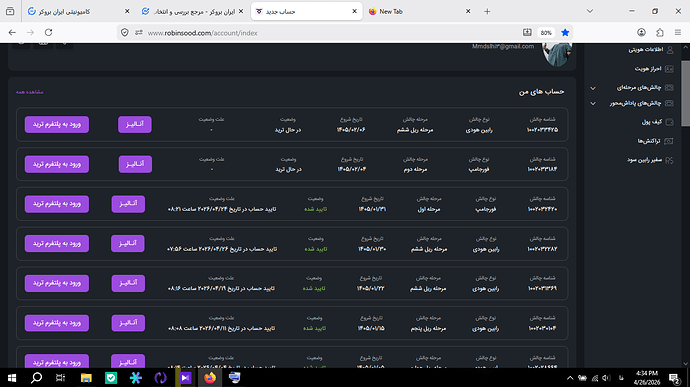Expand the چالش‌های پاداش‌محور submenu chevron

[x=593, y=103]
